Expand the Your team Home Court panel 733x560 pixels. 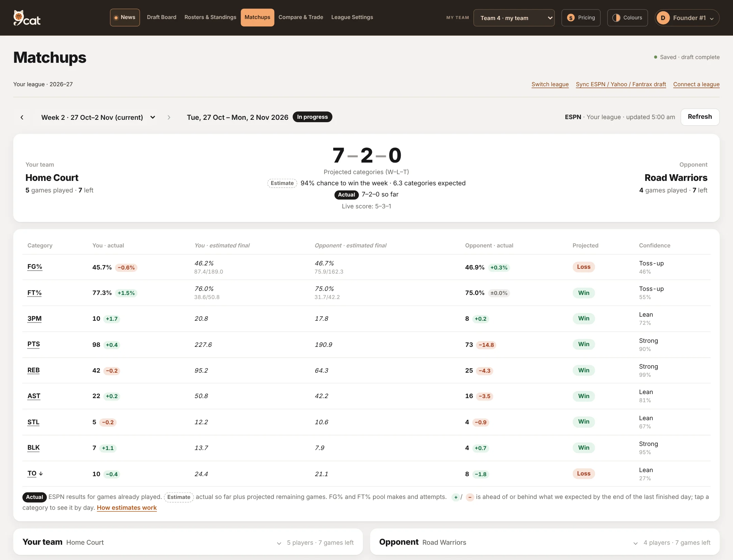point(188,542)
